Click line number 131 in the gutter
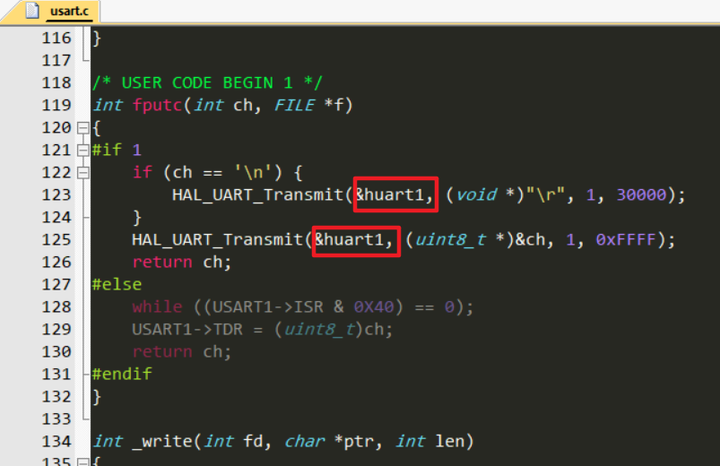Screen dimensions: 720x466 [56, 374]
